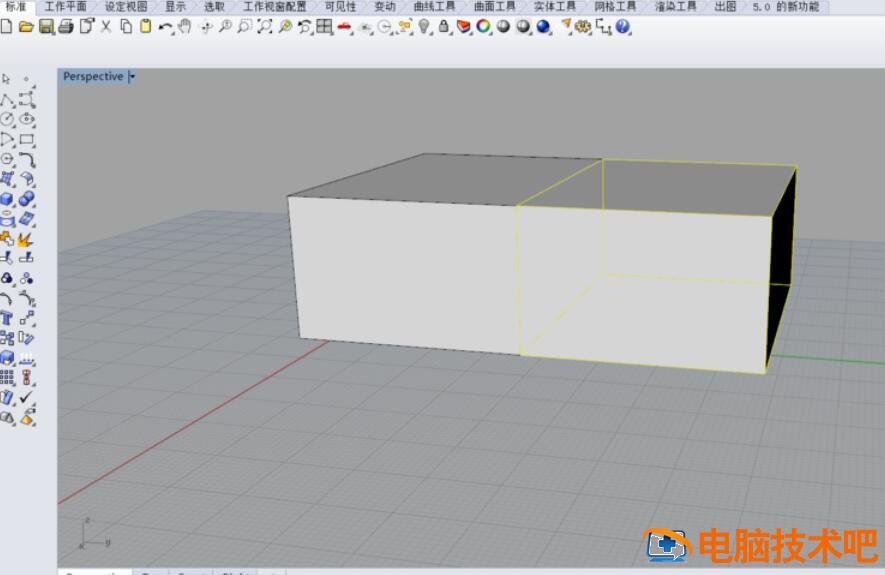This screenshot has height=575, width=885.
Task: Toggle the four-viewport layout icon
Action: point(324,27)
